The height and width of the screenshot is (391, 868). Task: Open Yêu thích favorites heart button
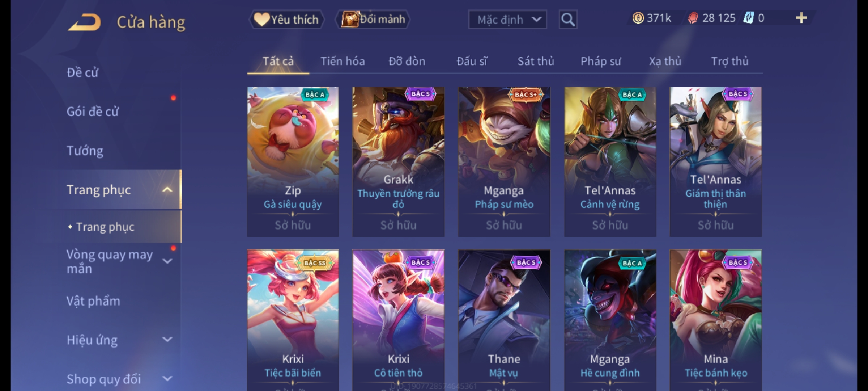tap(286, 20)
